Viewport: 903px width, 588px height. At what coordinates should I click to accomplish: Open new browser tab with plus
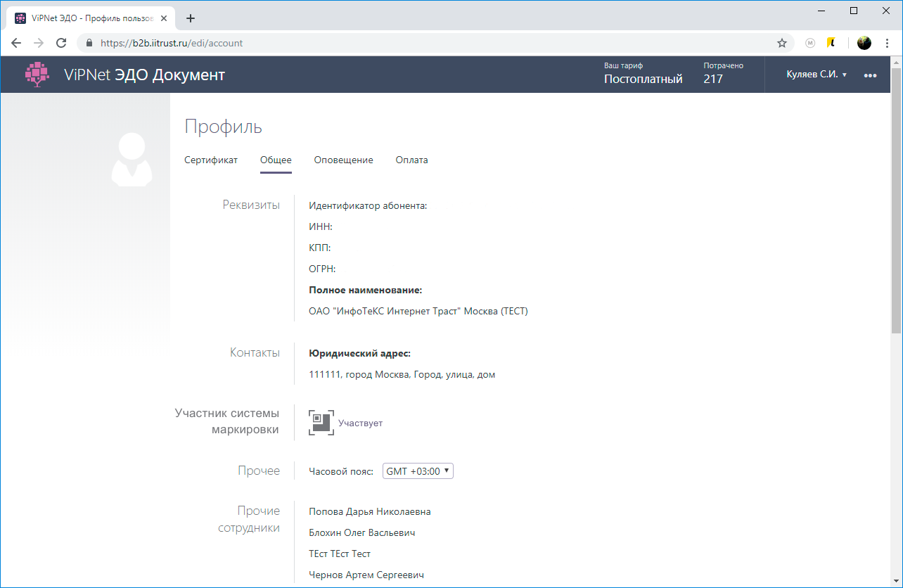[x=190, y=18]
